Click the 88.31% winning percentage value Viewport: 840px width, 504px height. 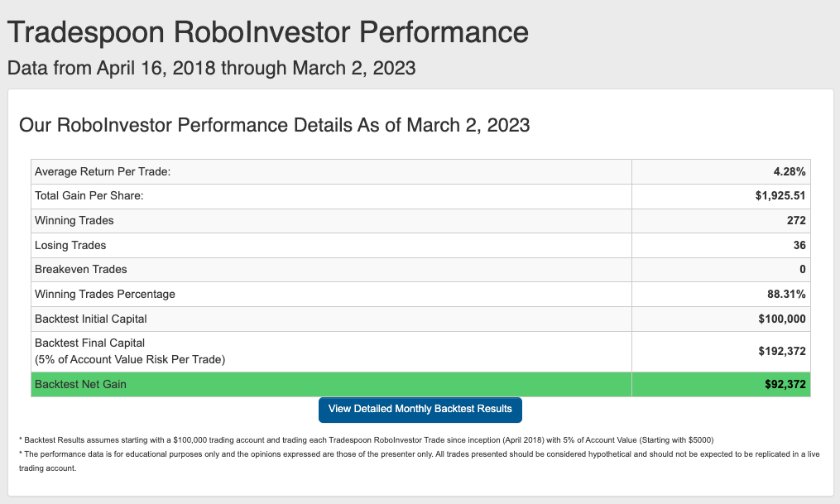[x=786, y=294]
